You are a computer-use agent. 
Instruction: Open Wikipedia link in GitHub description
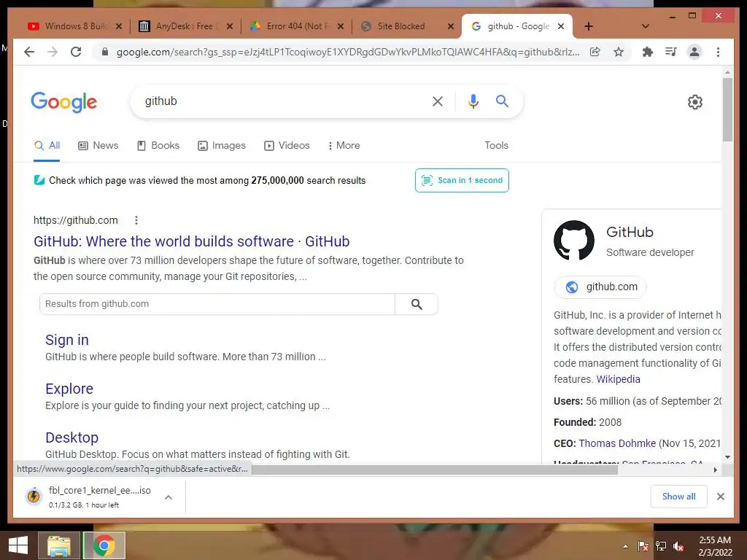619,379
